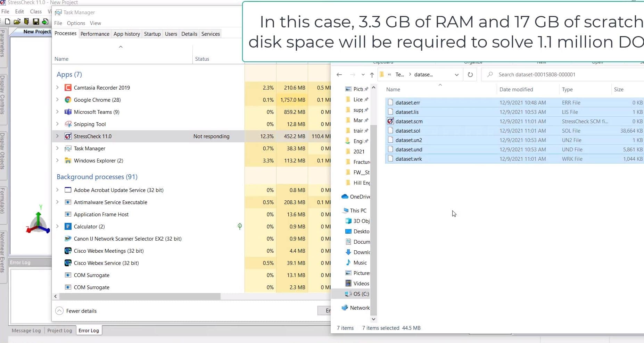Open the address bar path dropdown
Viewport: 644px width, 343px height.
click(456, 75)
